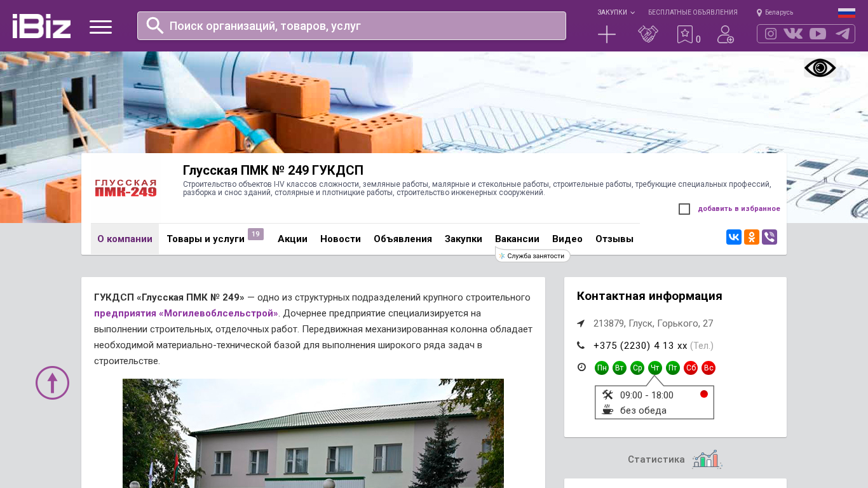Expand the Закупки dropdown in header

[x=616, y=12]
